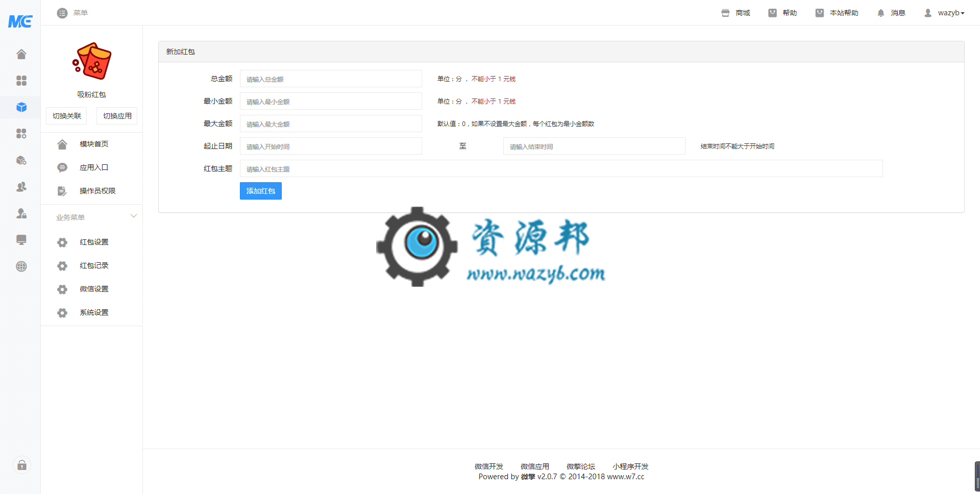Viewport: 980px width, 494px height.
Task: Click the 红包主题 input field
Action: pyautogui.click(x=561, y=169)
